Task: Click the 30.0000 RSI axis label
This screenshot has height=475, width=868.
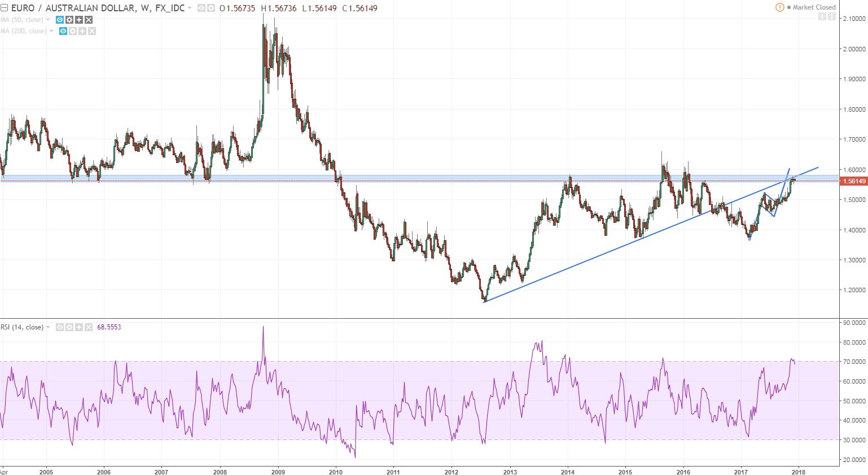Action: (854, 440)
